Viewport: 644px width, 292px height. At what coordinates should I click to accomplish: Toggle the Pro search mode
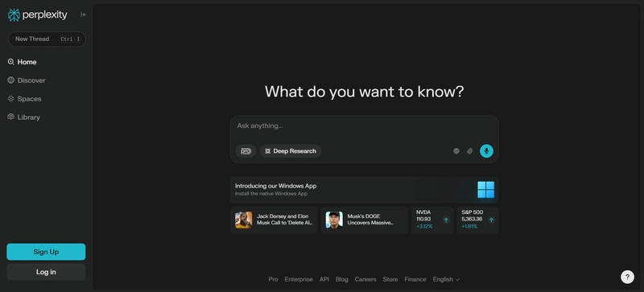(246, 151)
